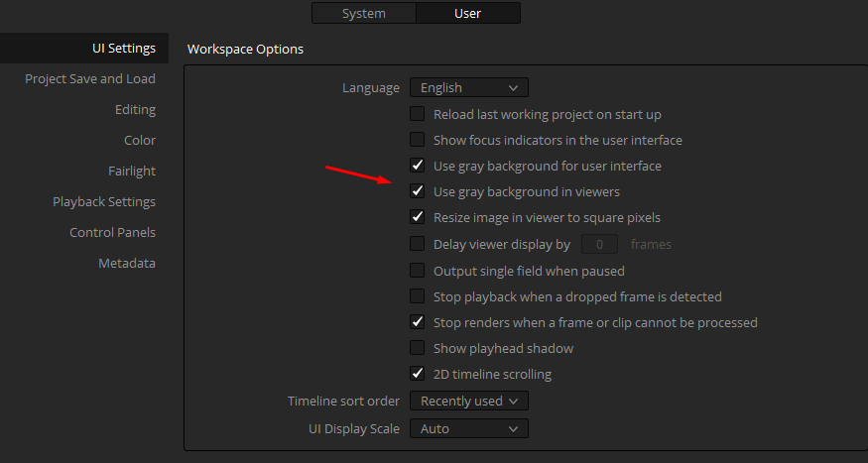Uncheck Use gray background in viewers
868x463 pixels.
tap(417, 191)
